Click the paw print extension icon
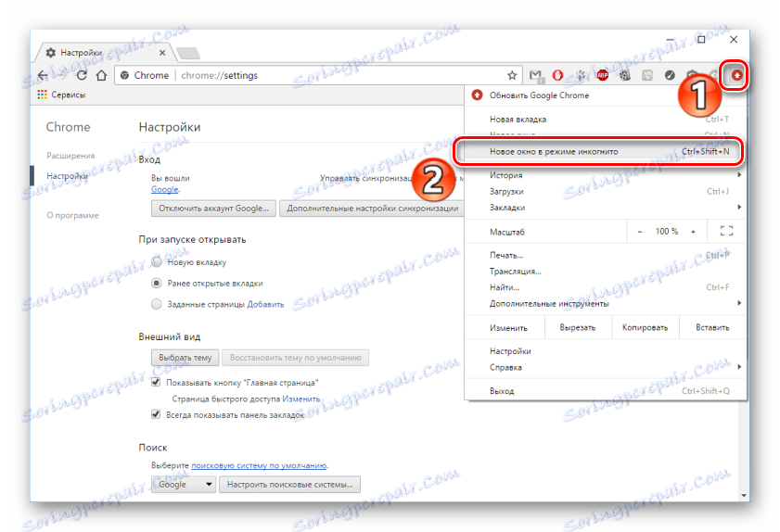 581,76
